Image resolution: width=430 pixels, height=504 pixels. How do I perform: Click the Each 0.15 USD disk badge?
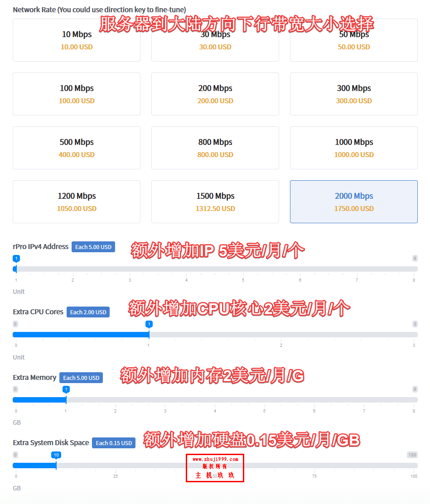click(x=114, y=443)
